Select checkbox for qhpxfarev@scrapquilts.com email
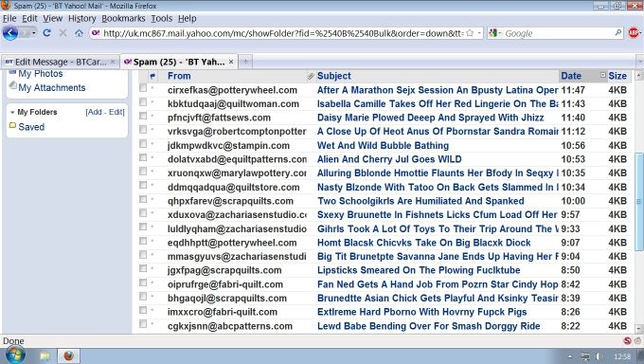 coord(143,199)
